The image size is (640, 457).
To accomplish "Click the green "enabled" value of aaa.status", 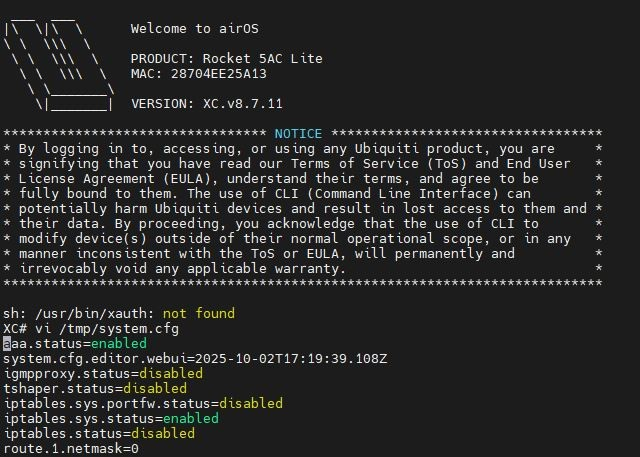I will coord(118,343).
